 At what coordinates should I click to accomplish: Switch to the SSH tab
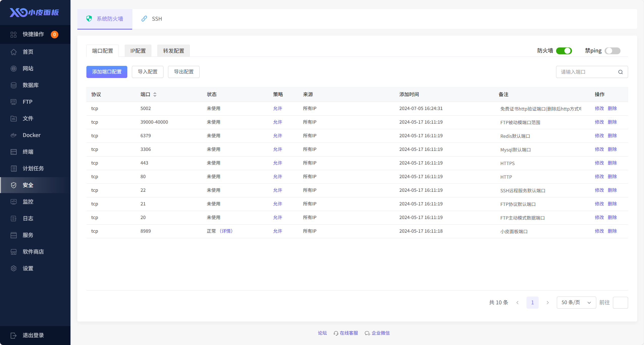coord(152,19)
